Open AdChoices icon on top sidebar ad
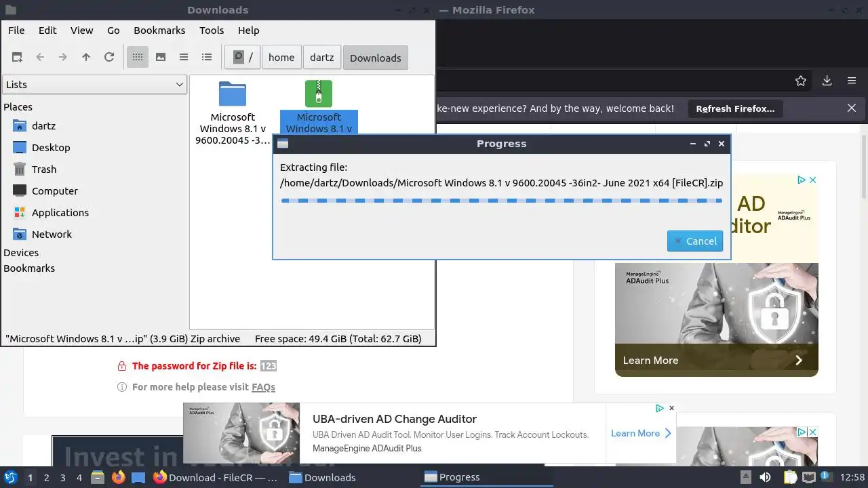Viewport: 868px width, 488px height. (801, 180)
